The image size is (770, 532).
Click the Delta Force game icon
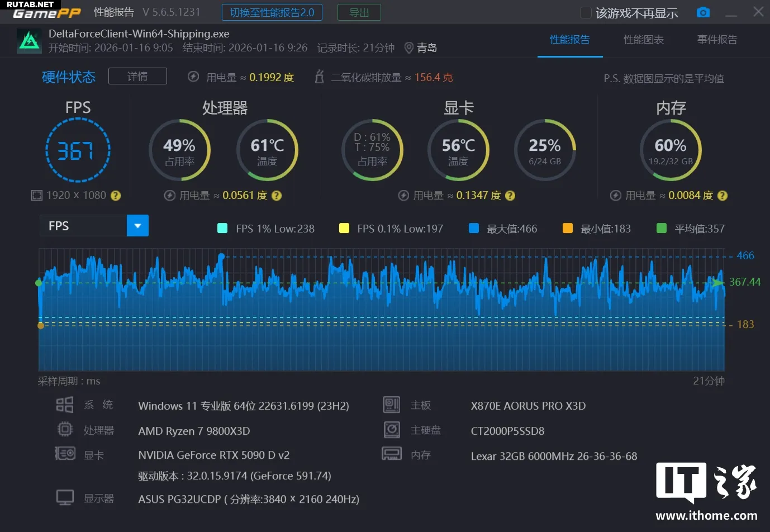29,41
